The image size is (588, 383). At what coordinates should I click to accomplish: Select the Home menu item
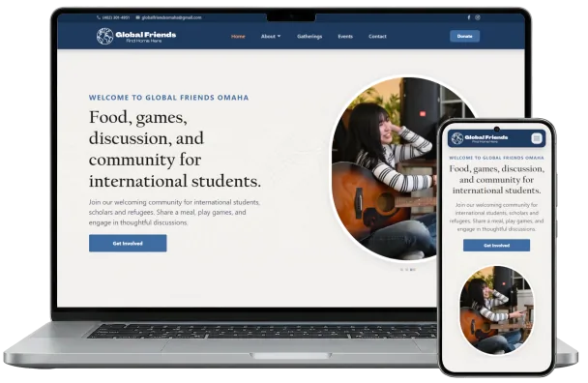238,37
